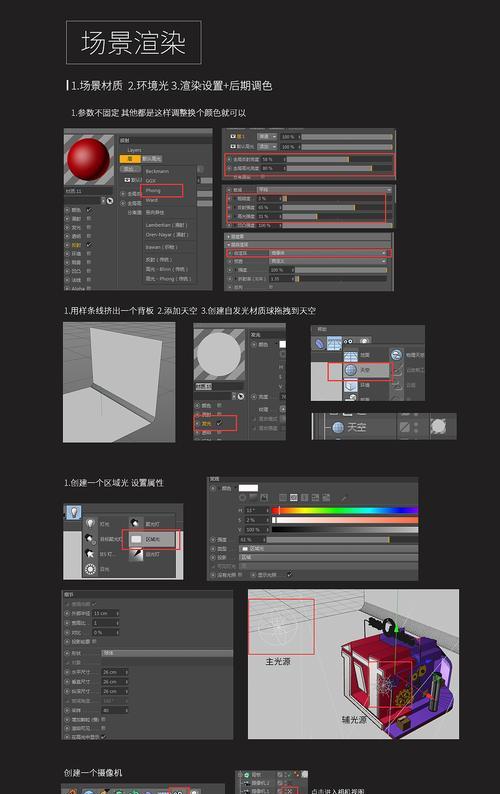The image size is (500, 794).
Task: Click the light bulb tool icon
Action: coord(74,512)
